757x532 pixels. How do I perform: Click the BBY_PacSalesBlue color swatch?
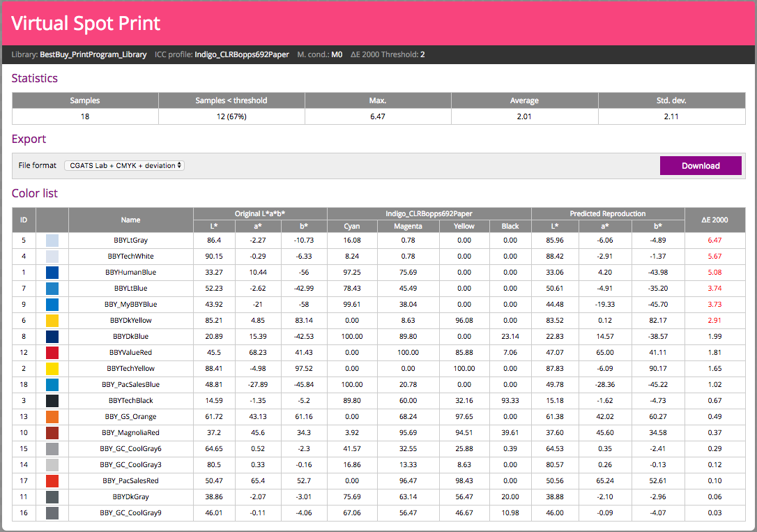click(52, 385)
